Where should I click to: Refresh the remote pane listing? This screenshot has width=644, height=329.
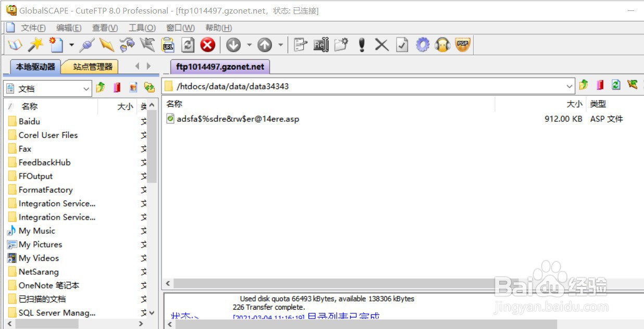(616, 85)
